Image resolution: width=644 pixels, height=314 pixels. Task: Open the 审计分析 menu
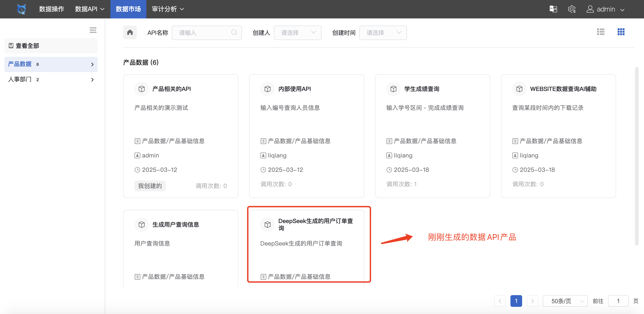168,9
